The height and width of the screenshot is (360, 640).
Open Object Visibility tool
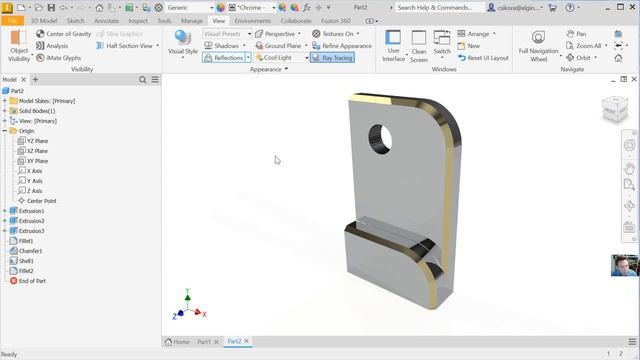coord(19,46)
